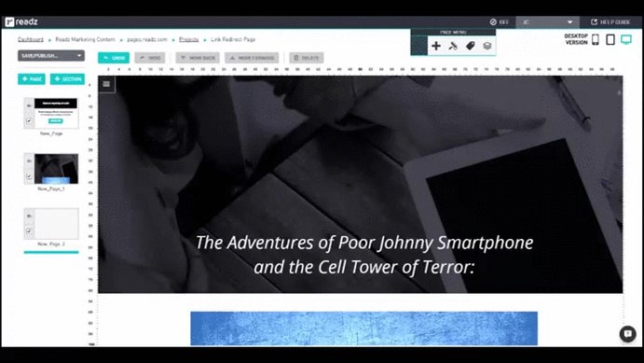Add a new page with + Page button

(x=32, y=79)
